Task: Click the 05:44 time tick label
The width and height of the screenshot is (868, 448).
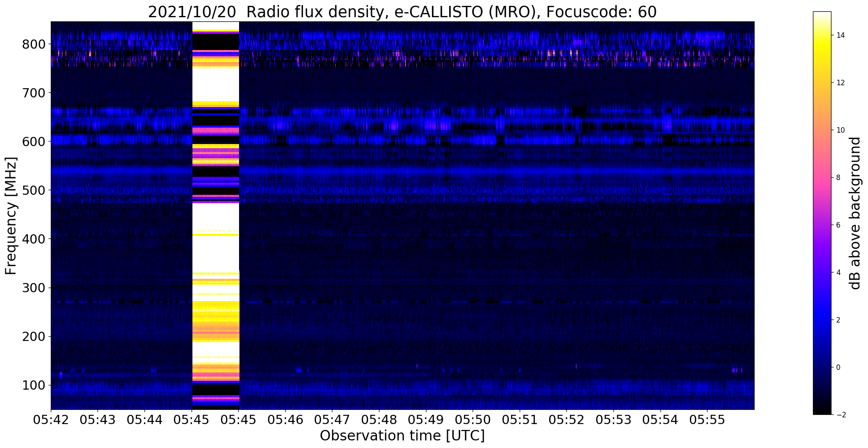Action: (x=145, y=420)
